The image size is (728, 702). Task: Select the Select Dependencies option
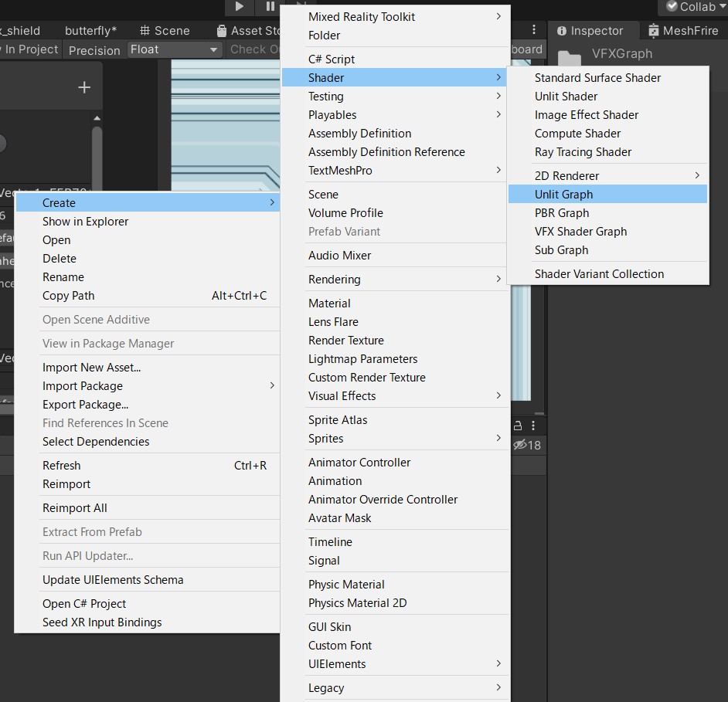148,442
